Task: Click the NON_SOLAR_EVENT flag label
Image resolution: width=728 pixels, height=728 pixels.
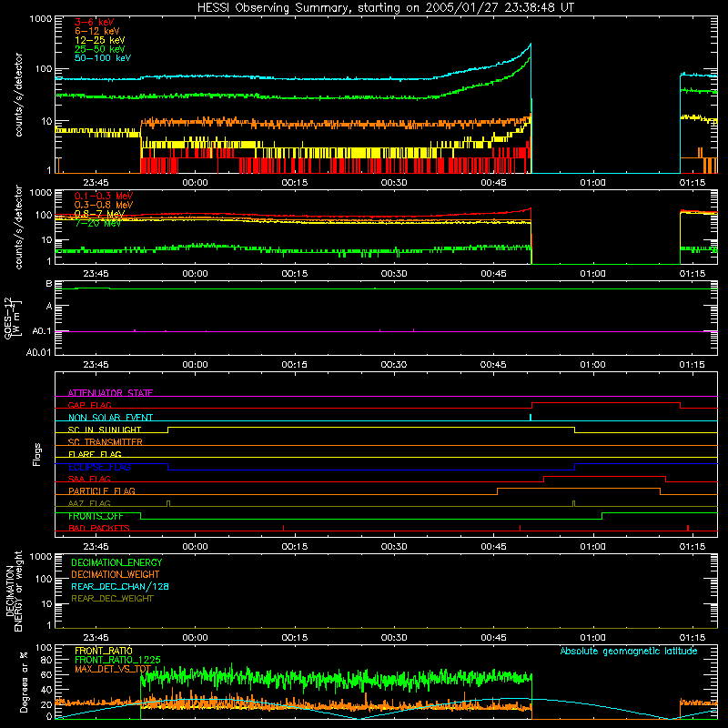Action: pos(110,418)
